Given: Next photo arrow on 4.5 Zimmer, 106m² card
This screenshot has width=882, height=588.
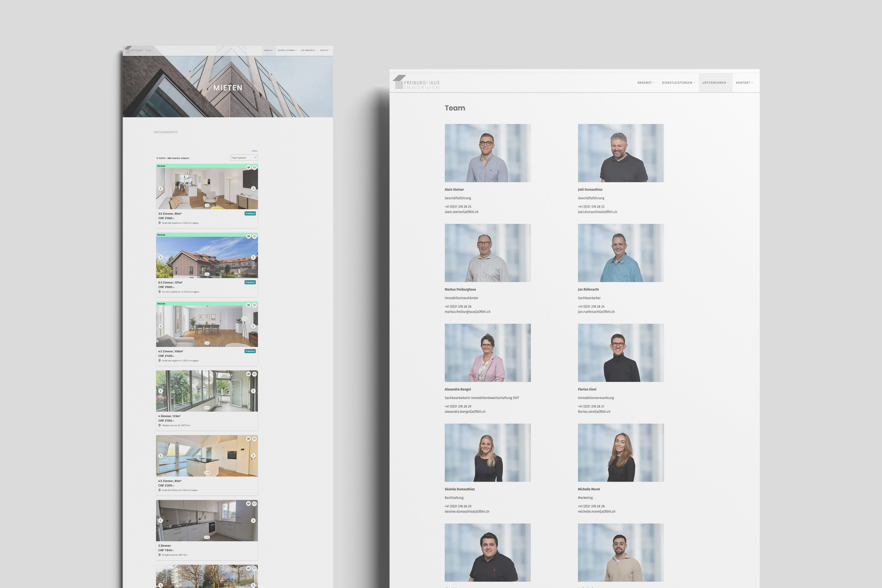Looking at the screenshot, I should [253, 326].
